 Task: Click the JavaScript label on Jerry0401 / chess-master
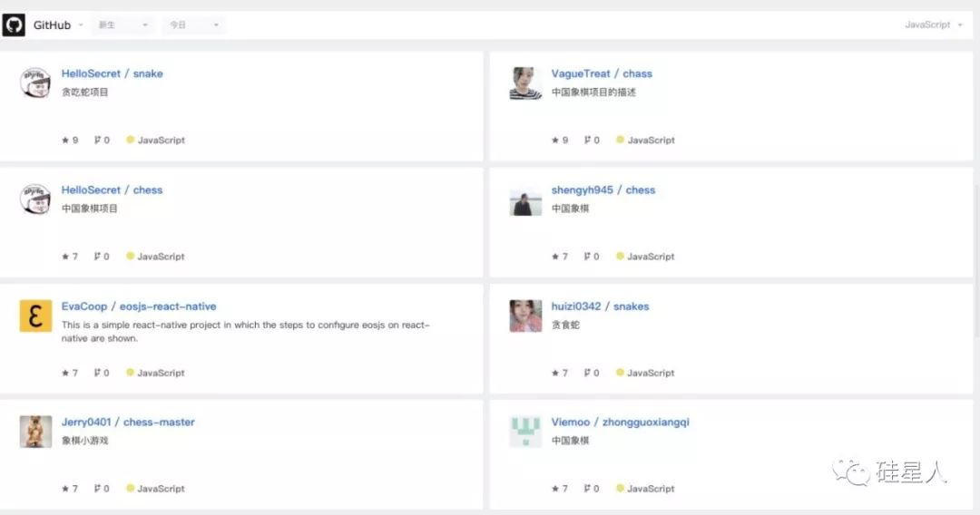click(162, 489)
